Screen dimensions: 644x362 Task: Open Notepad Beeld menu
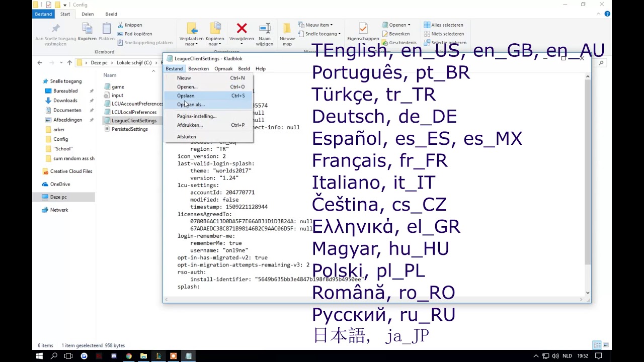tap(244, 69)
